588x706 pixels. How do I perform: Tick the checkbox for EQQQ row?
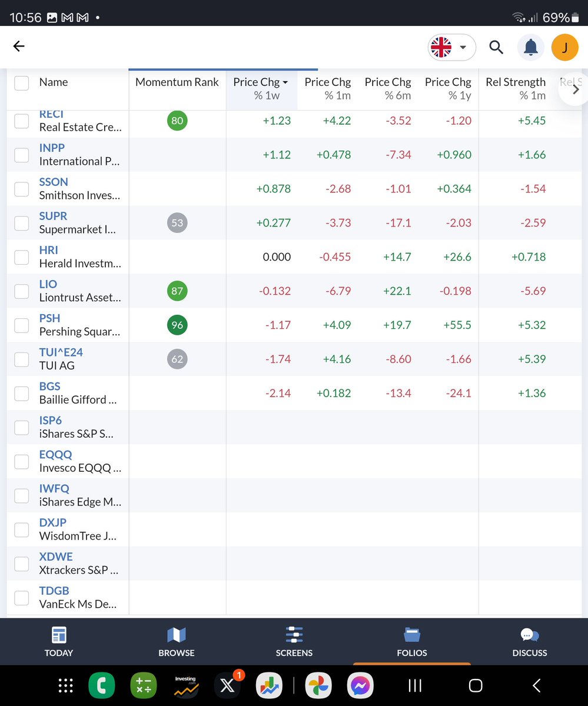22,461
